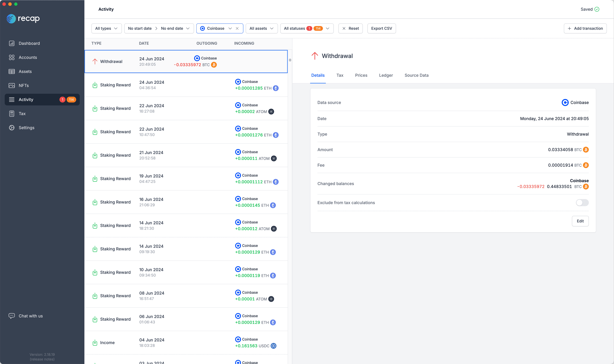Click the large Withdrawal arrow in details header
The height and width of the screenshot is (364, 614).
pos(315,56)
